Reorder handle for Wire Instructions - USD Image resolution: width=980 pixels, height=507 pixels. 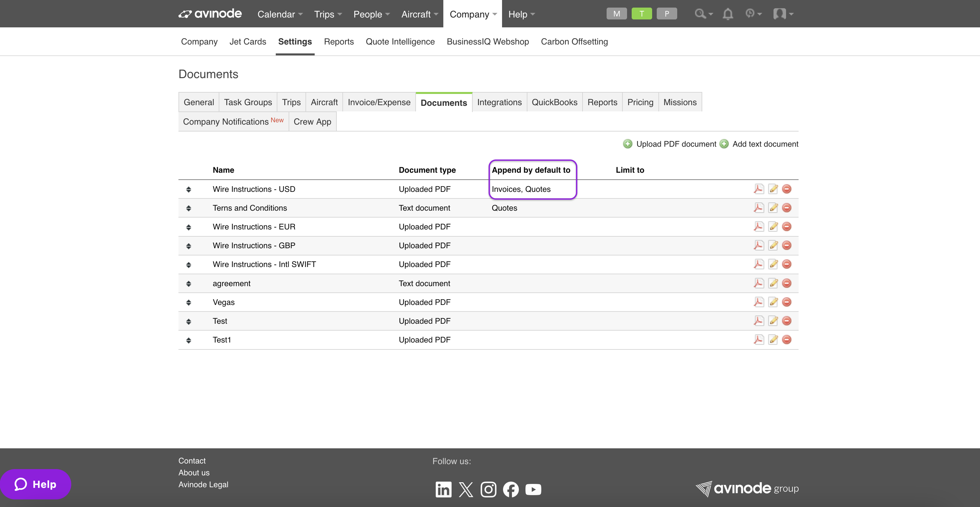click(x=188, y=189)
